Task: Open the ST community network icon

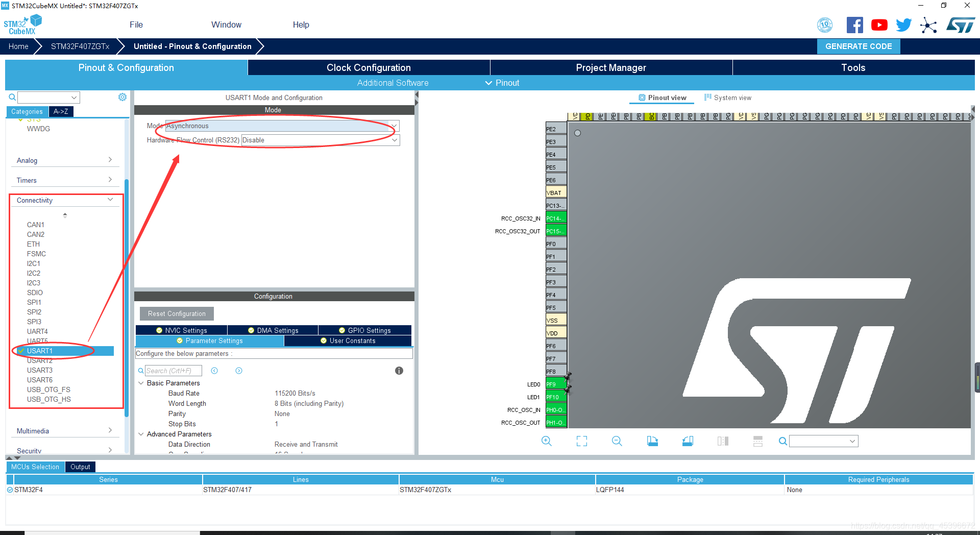Action: [x=928, y=25]
